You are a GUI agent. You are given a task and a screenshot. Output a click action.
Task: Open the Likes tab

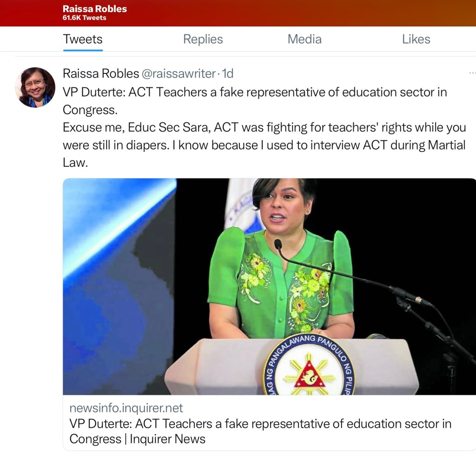click(x=416, y=39)
